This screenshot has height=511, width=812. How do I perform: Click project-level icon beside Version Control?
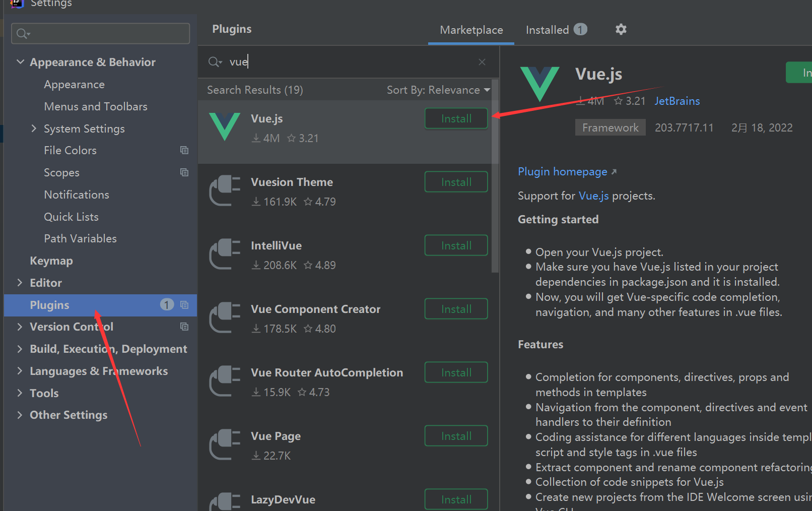184,327
